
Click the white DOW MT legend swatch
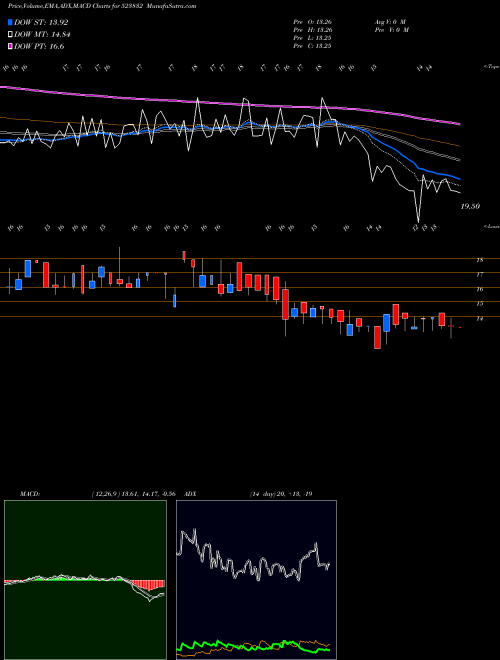pos(10,34)
